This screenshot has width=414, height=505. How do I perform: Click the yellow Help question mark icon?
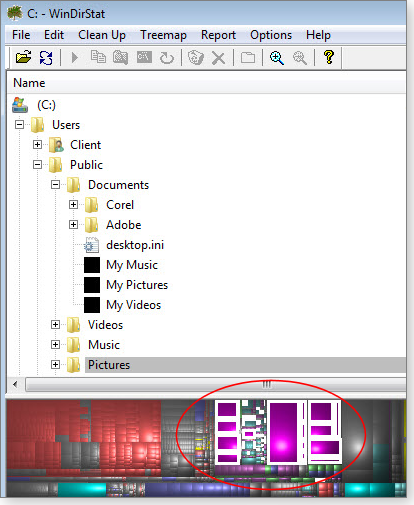[x=329, y=57]
